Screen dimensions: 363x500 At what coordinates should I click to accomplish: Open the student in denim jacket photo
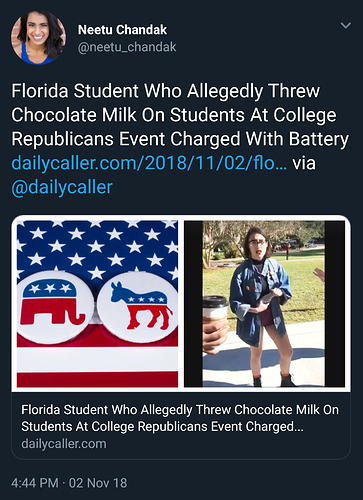click(264, 304)
